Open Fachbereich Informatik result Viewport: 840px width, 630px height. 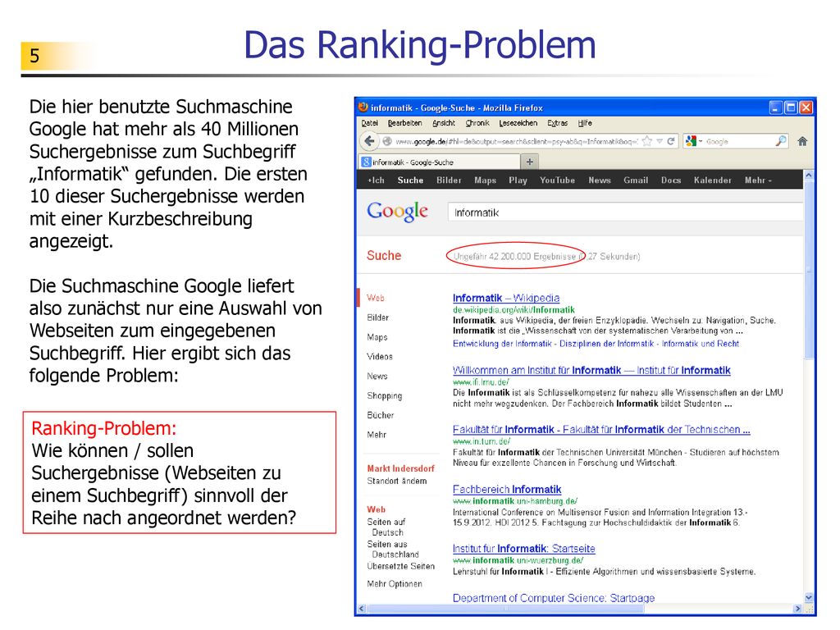coord(507,489)
